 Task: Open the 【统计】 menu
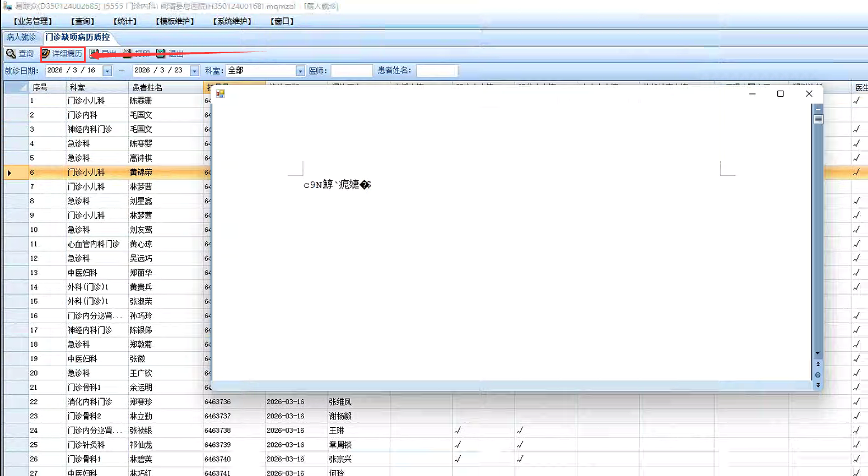125,21
